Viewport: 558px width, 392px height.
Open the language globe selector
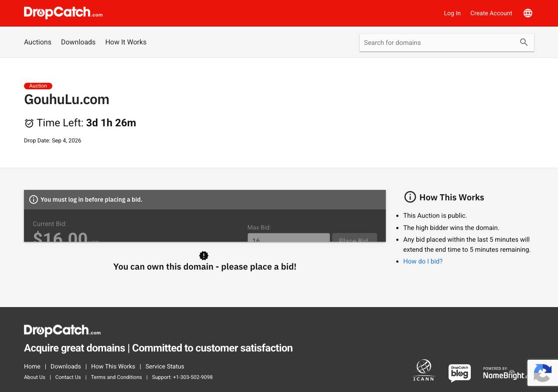tap(528, 13)
